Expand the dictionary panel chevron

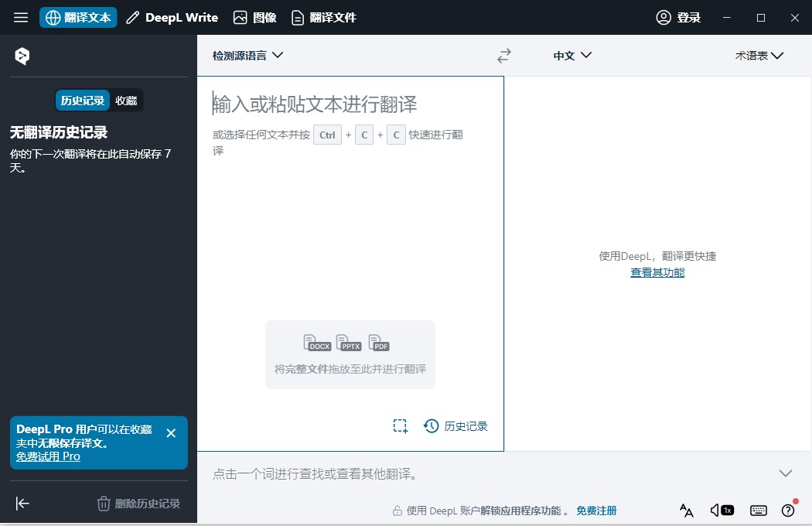pos(786,473)
